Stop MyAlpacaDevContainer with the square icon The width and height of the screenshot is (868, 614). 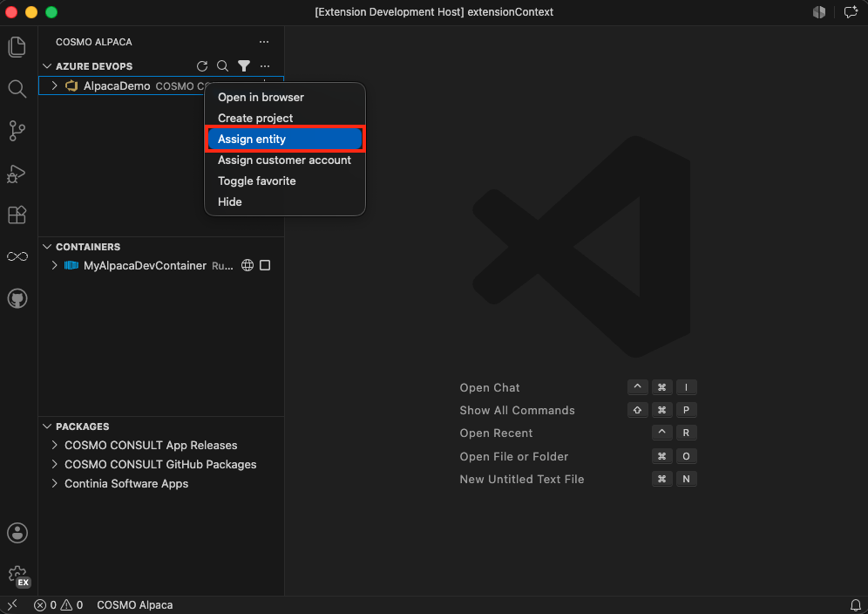point(265,265)
